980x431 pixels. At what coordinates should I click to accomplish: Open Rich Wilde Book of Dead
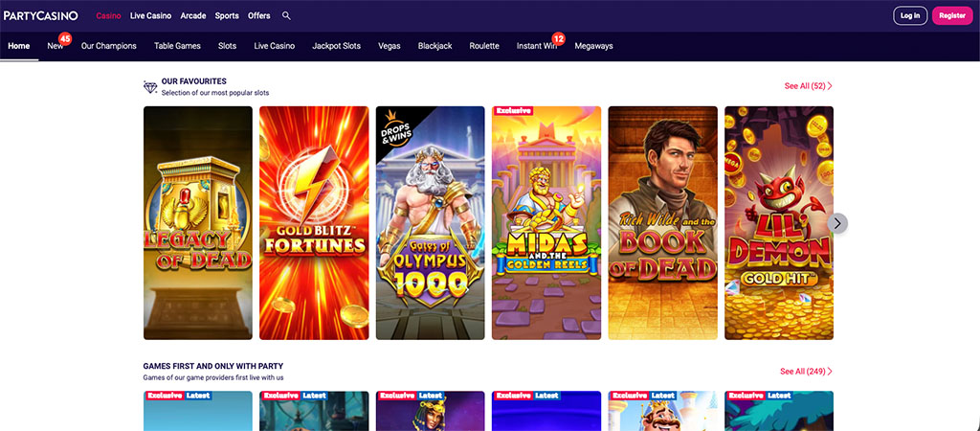coord(663,223)
